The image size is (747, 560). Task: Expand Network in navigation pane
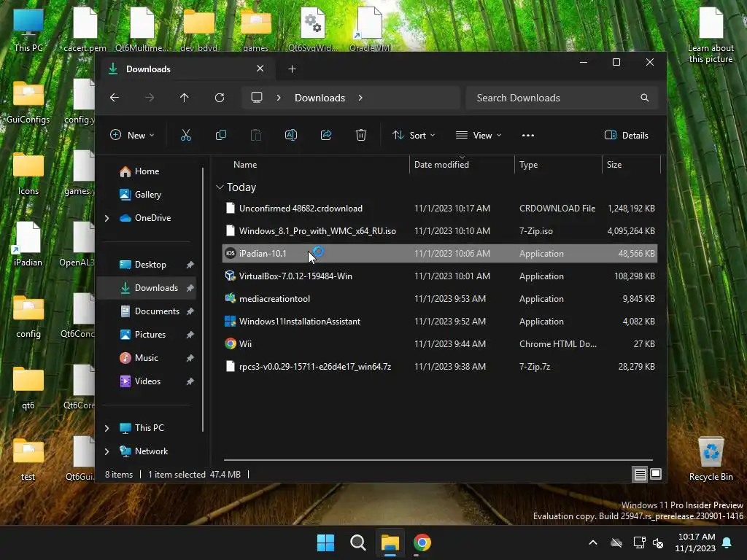(107, 451)
